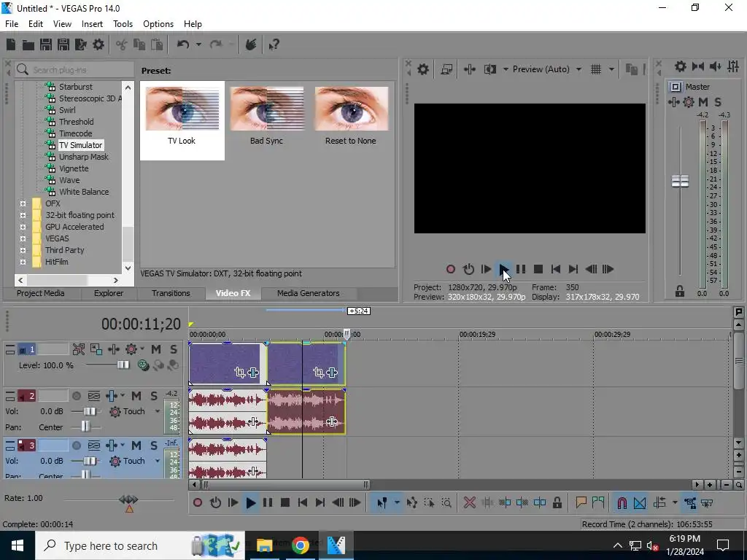
Task: Click the track 2 Vol slider
Action: click(90, 411)
